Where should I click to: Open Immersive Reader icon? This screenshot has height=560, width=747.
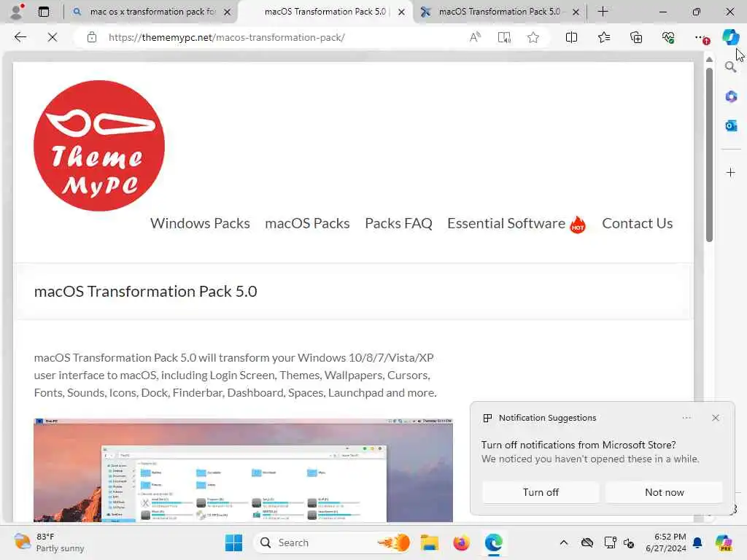pyautogui.click(x=504, y=37)
